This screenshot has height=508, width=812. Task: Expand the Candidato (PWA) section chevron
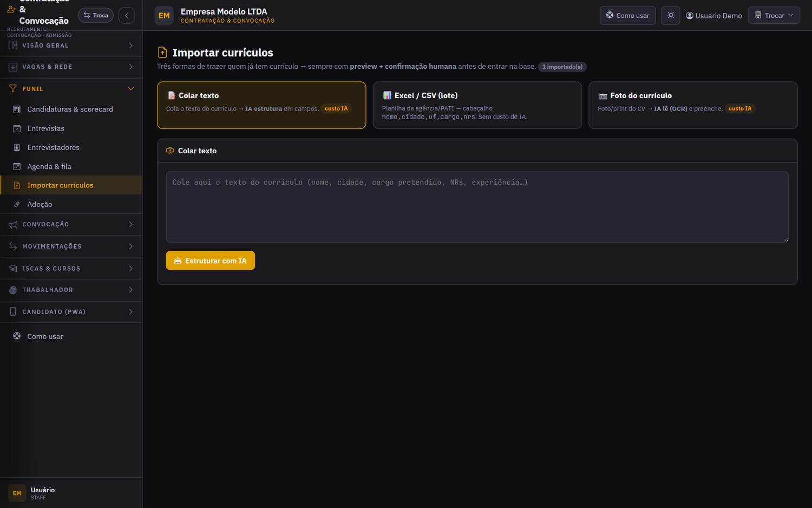130,312
